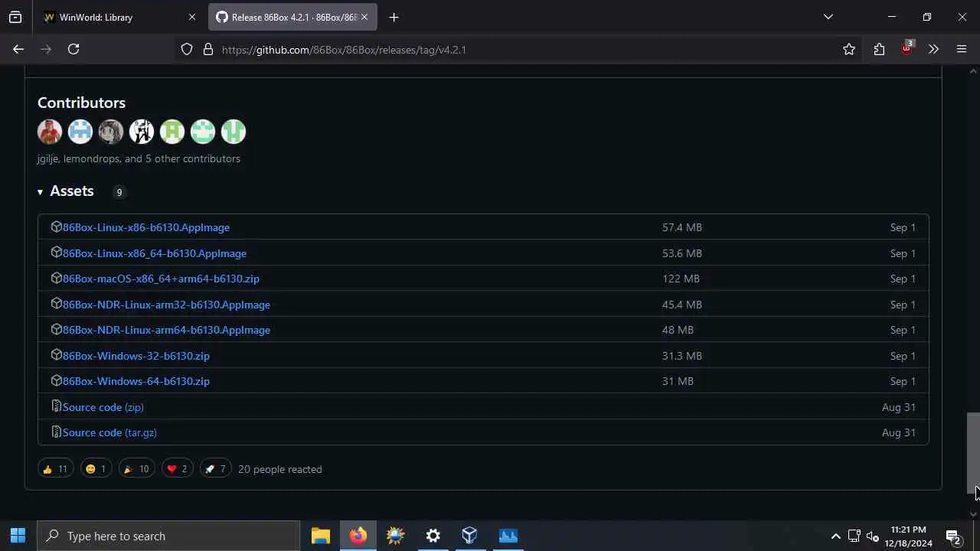Click Firefox icon in taskbar

coord(358,536)
